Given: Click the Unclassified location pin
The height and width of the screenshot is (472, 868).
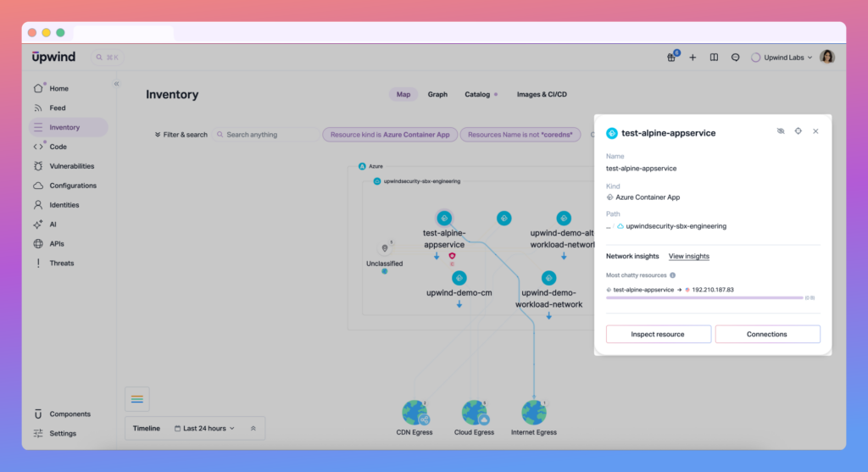Looking at the screenshot, I should pyautogui.click(x=385, y=248).
